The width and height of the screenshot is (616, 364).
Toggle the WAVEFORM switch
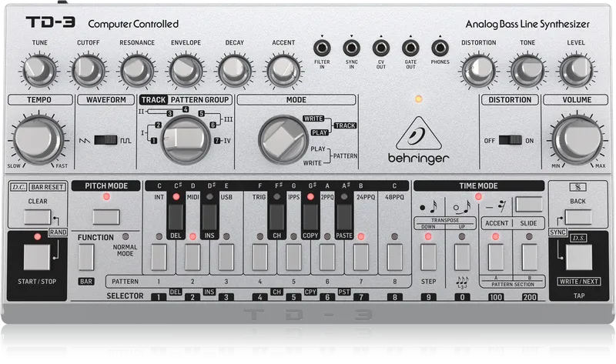(105, 140)
